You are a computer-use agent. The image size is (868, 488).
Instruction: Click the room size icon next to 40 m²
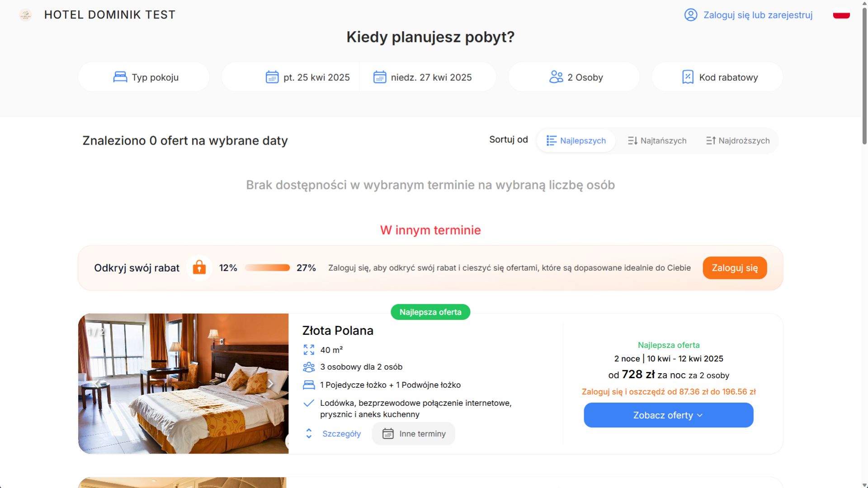(x=309, y=349)
